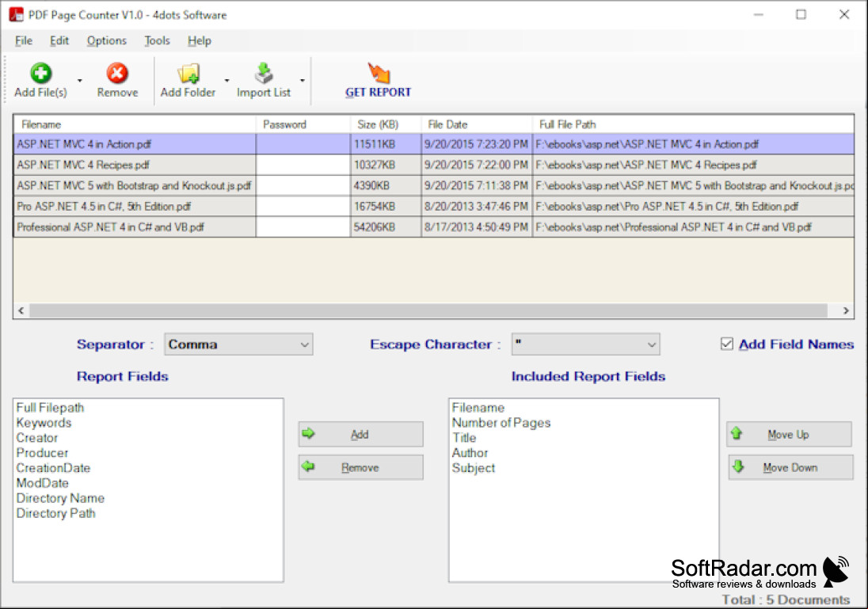Click the 8/20/2013 3:47:46 PM date cell

(x=477, y=207)
